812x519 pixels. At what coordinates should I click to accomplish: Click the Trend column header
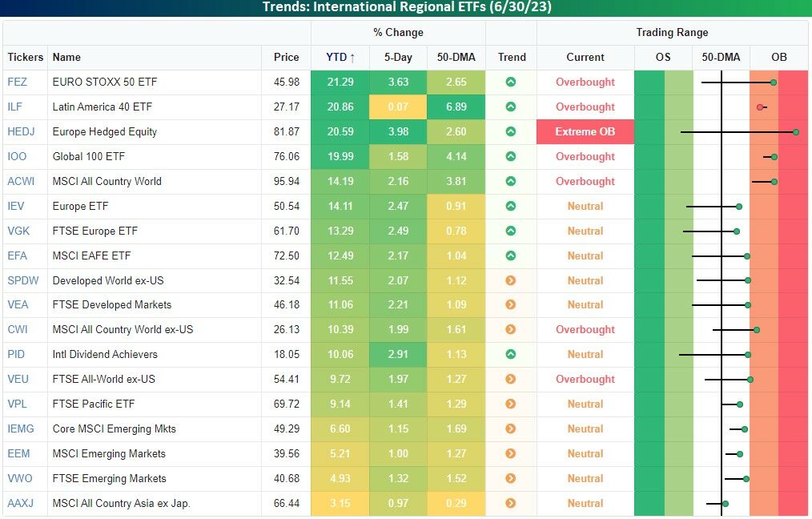[511, 57]
